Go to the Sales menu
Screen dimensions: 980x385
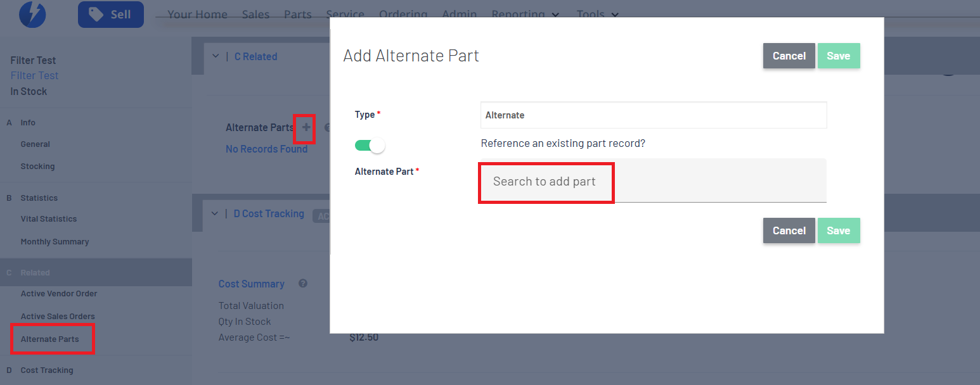pyautogui.click(x=255, y=14)
